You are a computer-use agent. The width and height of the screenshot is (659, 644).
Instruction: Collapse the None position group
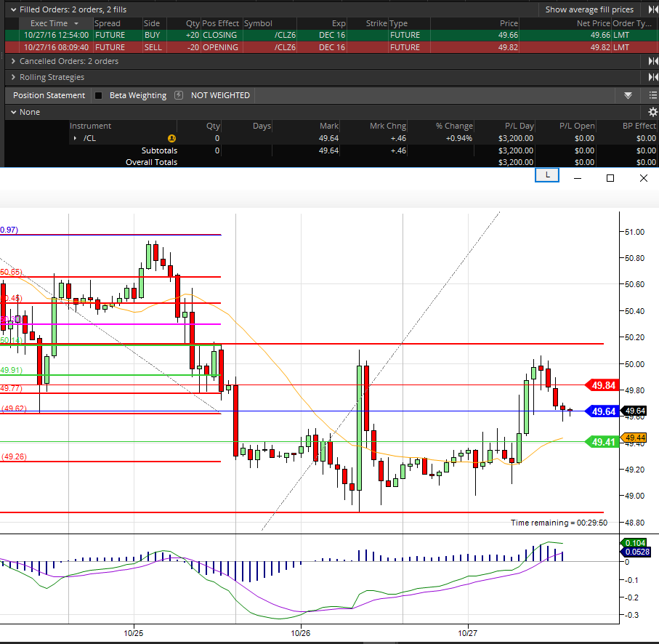pos(14,112)
